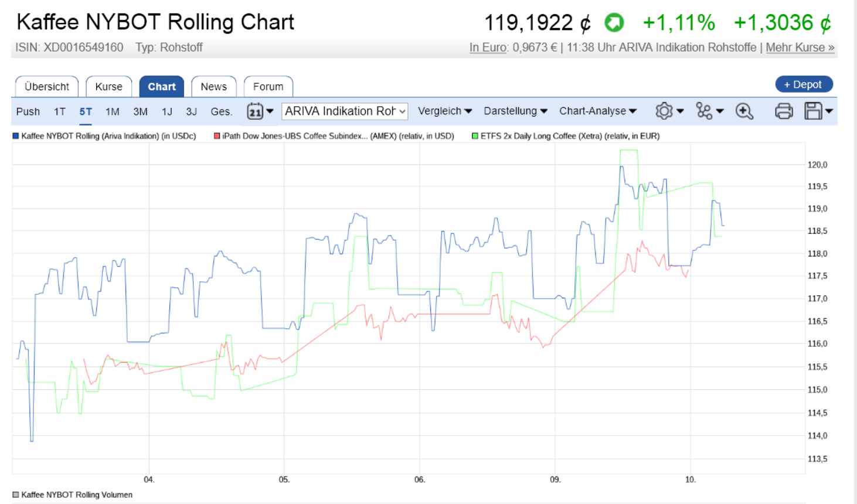Select the 5T five-day range
857x504 pixels.
[x=86, y=111]
